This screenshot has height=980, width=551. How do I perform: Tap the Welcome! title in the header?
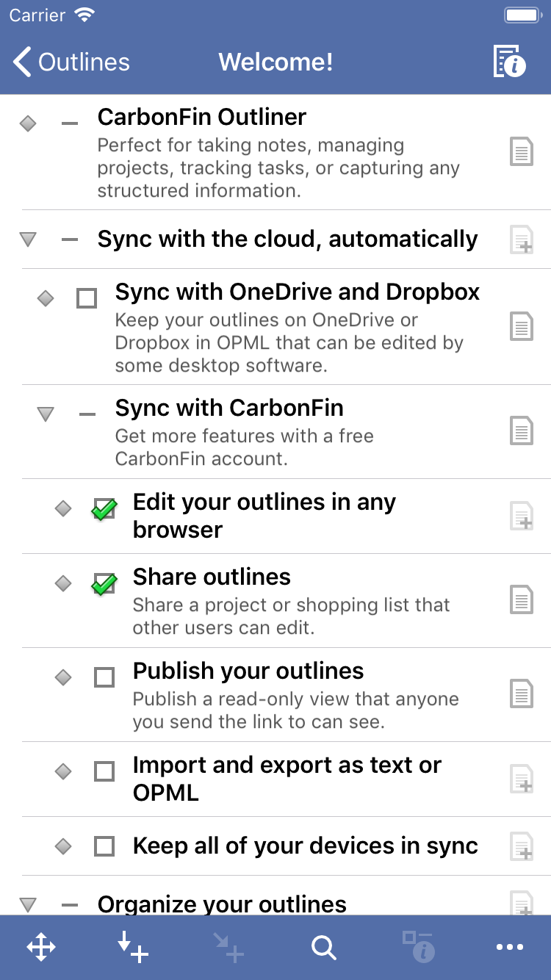pos(275,62)
